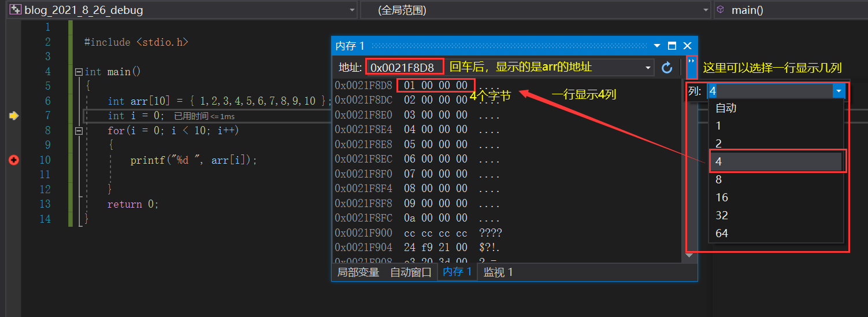Collapse the for loop outline box

[x=79, y=131]
